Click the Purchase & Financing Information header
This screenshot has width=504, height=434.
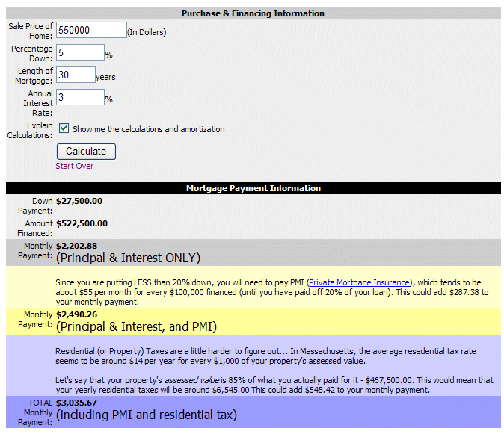point(253,13)
